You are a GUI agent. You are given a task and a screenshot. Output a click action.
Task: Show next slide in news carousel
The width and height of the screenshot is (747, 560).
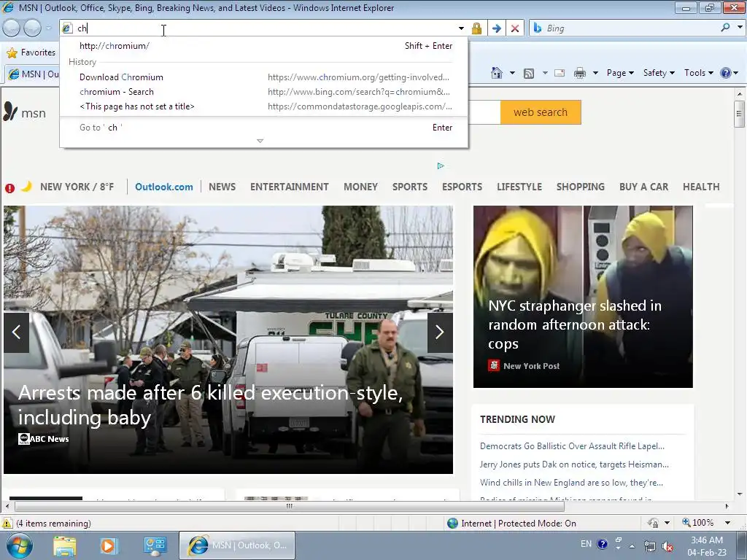[440, 332]
